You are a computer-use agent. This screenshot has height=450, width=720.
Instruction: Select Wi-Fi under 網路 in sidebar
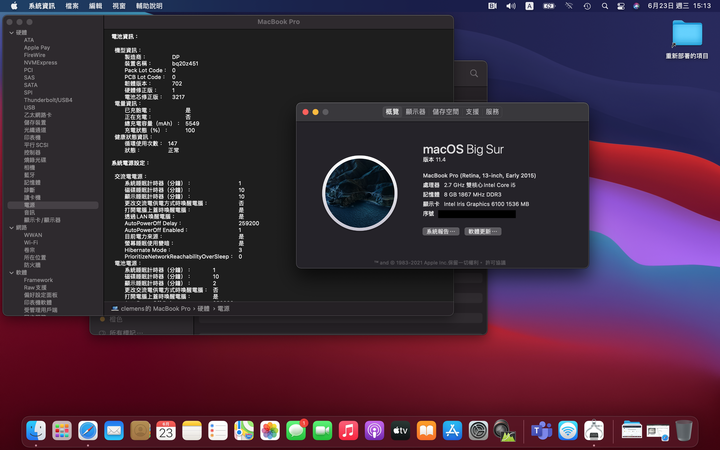coord(31,242)
